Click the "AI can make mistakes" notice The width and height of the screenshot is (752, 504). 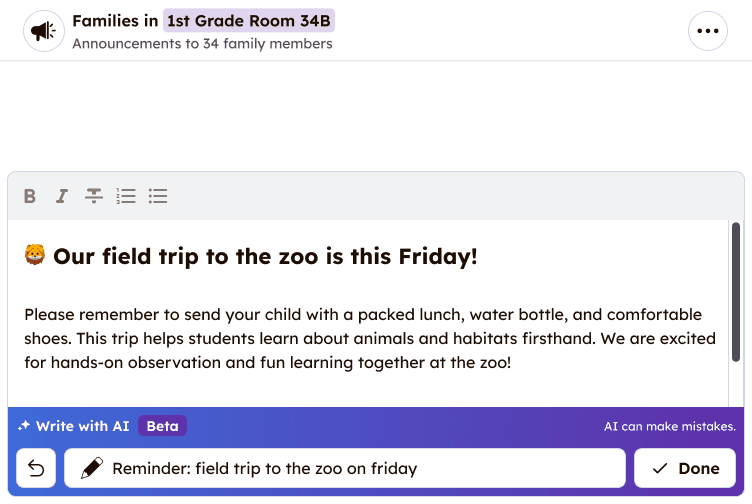coord(669,426)
